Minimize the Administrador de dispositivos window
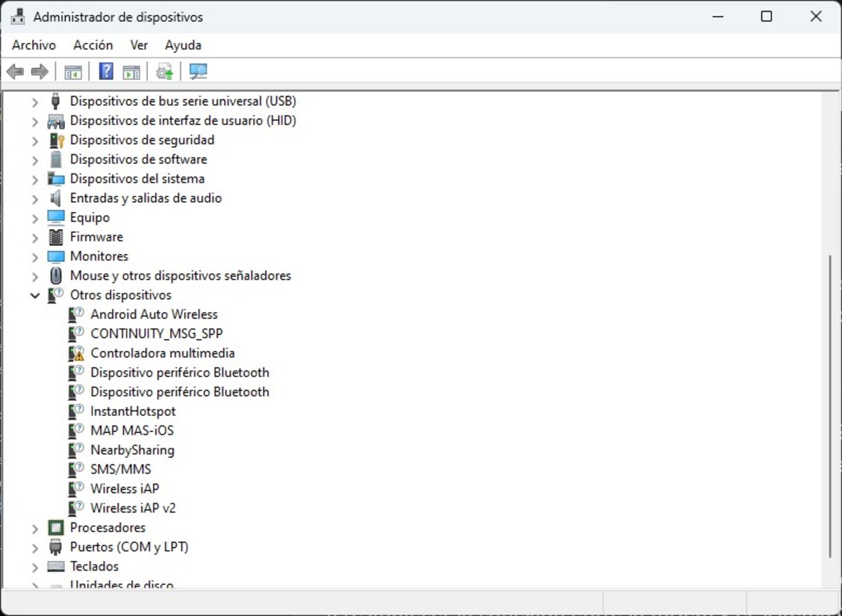The image size is (842, 616). 718,16
